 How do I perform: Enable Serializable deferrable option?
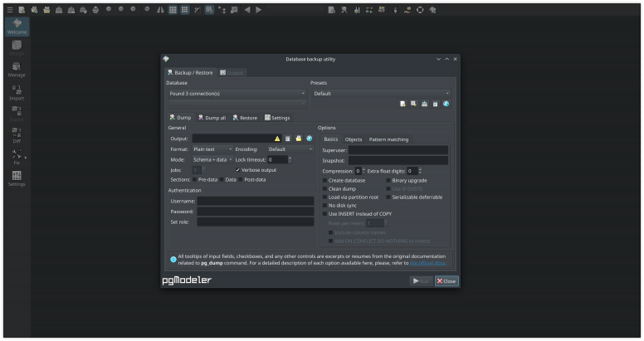pos(388,197)
